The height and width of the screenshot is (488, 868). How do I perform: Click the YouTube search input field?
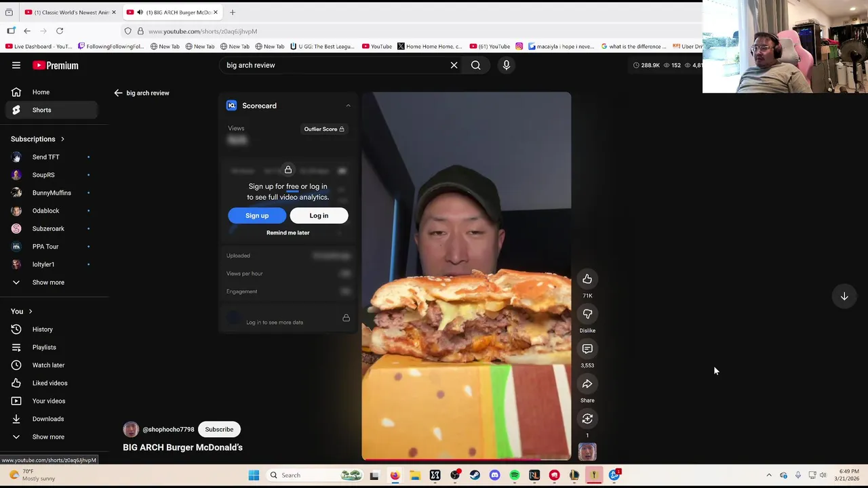pos(332,65)
